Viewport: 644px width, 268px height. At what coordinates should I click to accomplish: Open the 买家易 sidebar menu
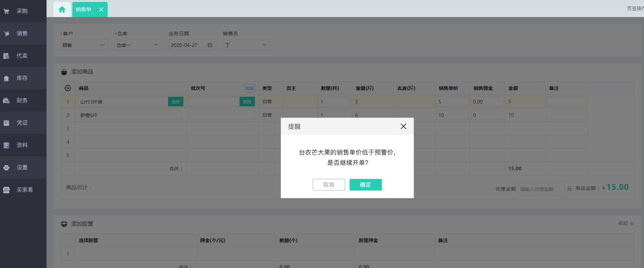pyautogui.click(x=24, y=190)
